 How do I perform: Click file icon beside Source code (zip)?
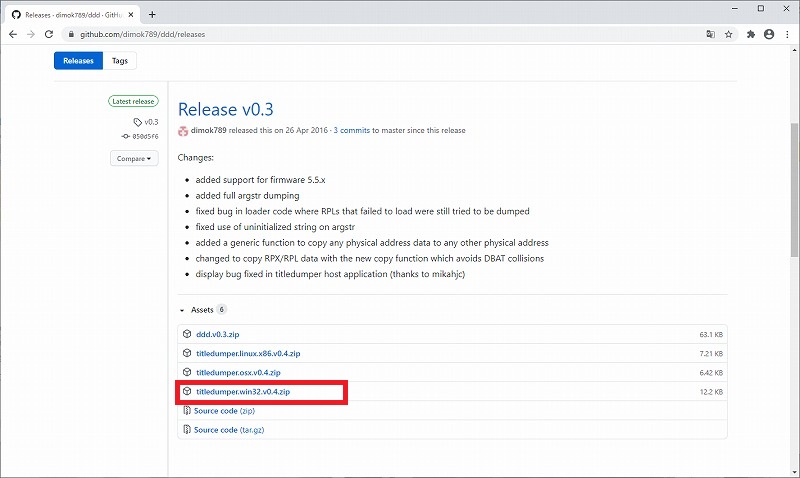(x=187, y=410)
